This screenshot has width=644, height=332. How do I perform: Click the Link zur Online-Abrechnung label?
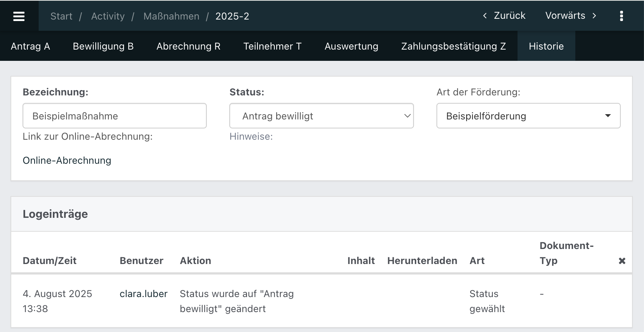click(88, 136)
